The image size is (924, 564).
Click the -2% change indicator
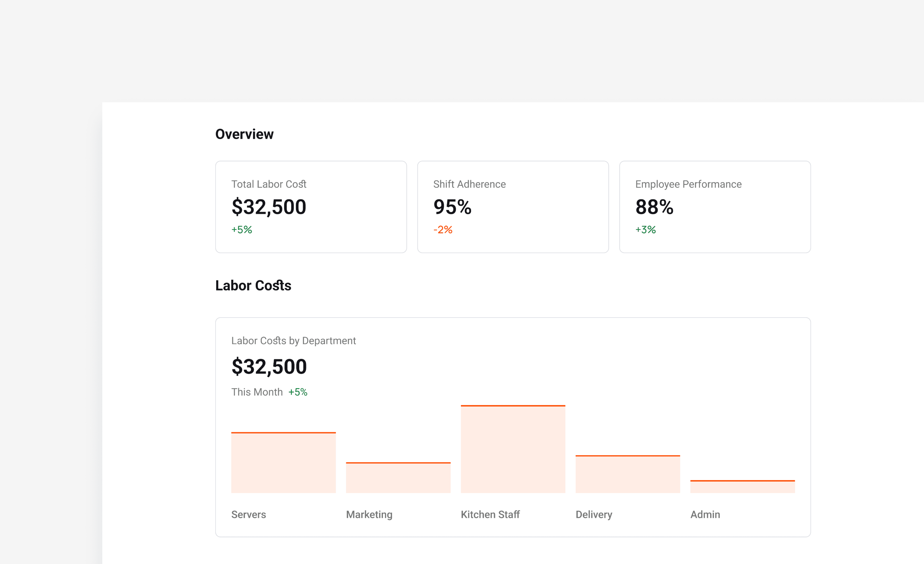442,230
